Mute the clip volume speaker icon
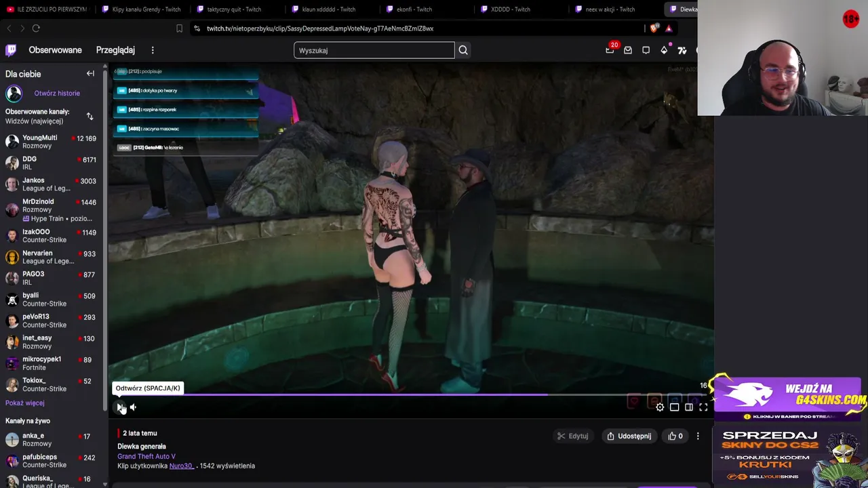Screen dimensions: 868x488 point(133,407)
